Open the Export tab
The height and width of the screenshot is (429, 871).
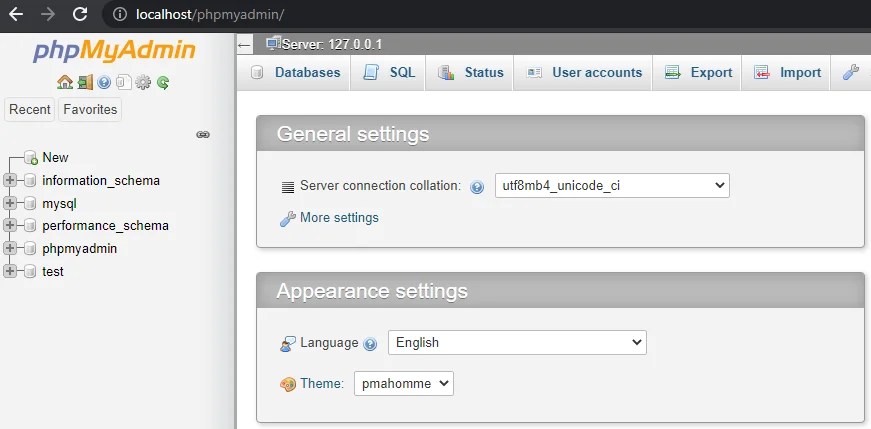(x=697, y=73)
